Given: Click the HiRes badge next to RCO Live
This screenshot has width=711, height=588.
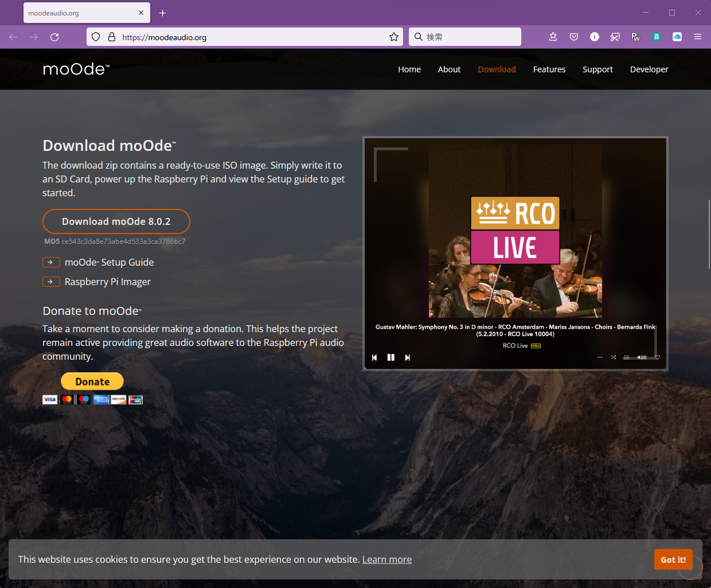Looking at the screenshot, I should [x=536, y=346].
